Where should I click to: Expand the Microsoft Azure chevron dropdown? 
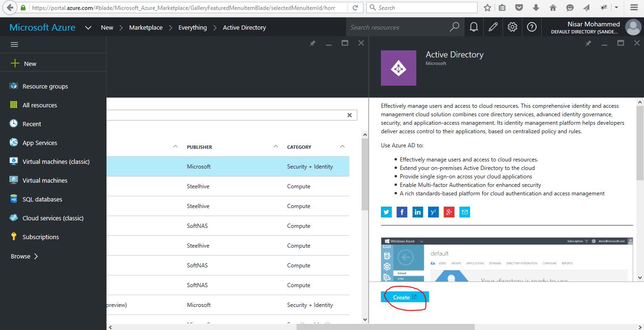(x=88, y=28)
